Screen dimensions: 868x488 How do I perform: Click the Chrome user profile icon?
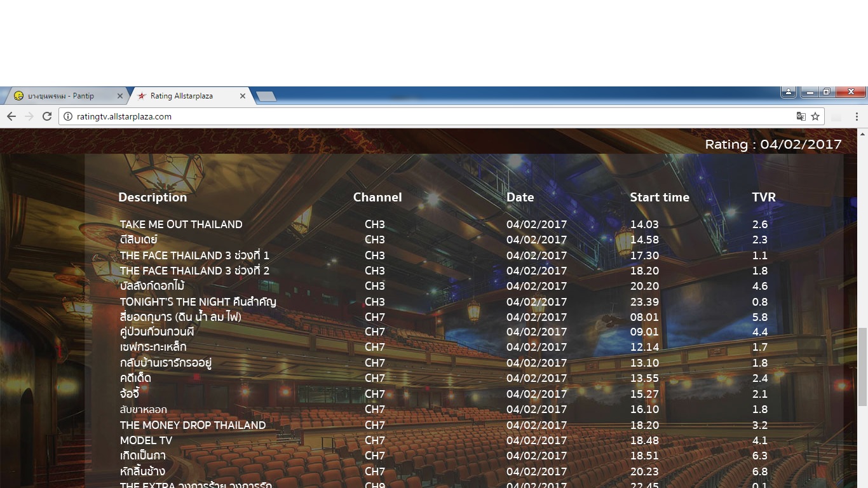[x=789, y=91]
